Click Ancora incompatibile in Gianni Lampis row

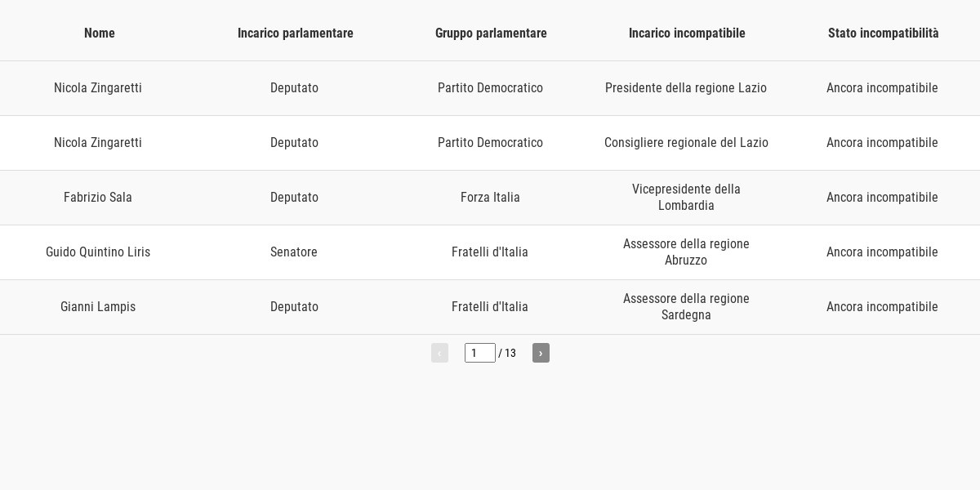point(882,307)
